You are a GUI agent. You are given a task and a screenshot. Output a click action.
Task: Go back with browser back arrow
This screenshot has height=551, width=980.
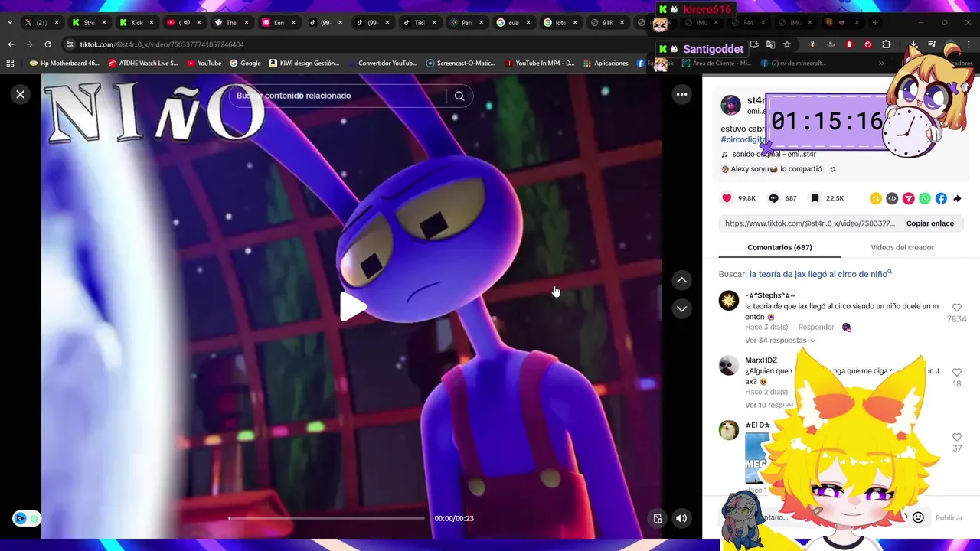11,44
